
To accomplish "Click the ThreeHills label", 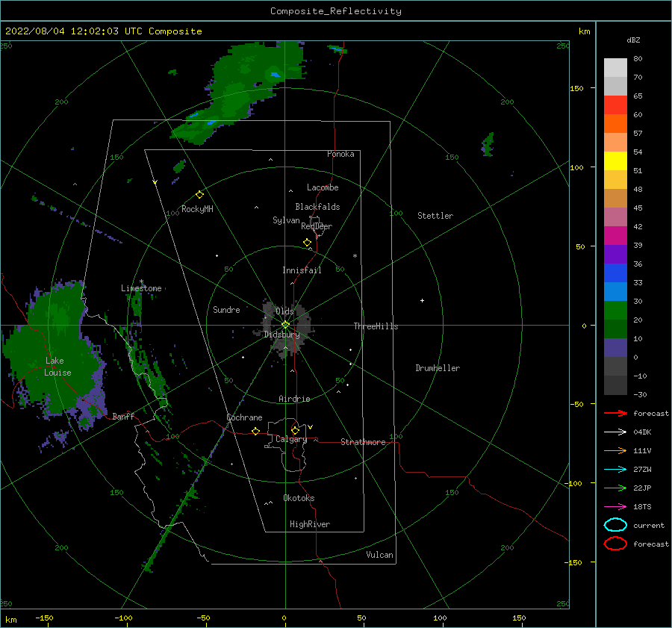I will click(376, 326).
